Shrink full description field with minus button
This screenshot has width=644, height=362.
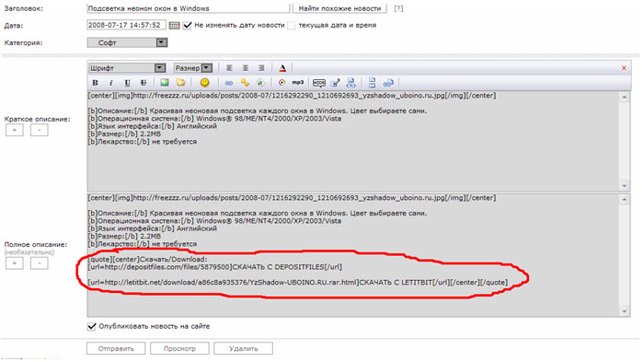point(39,263)
